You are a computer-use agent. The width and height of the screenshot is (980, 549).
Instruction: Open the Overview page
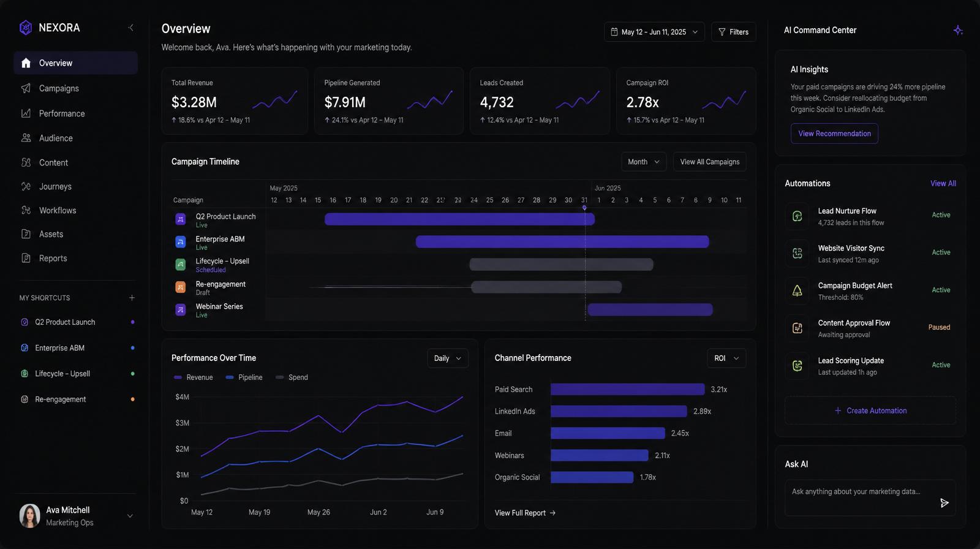click(75, 63)
